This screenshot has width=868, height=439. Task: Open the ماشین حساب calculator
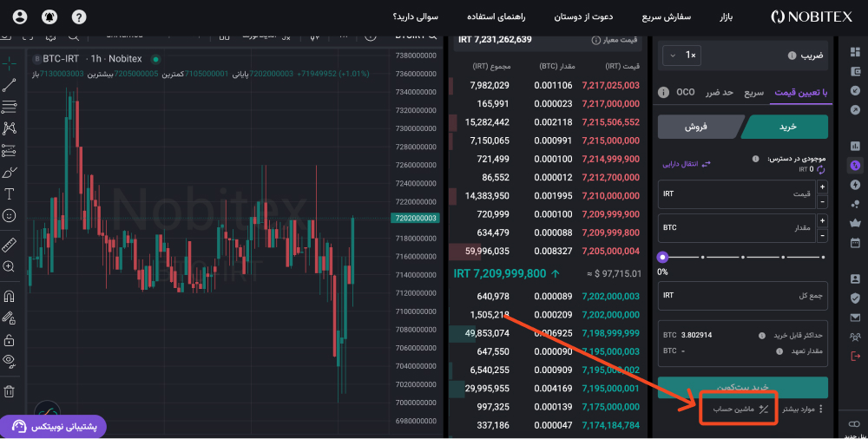pos(740,410)
